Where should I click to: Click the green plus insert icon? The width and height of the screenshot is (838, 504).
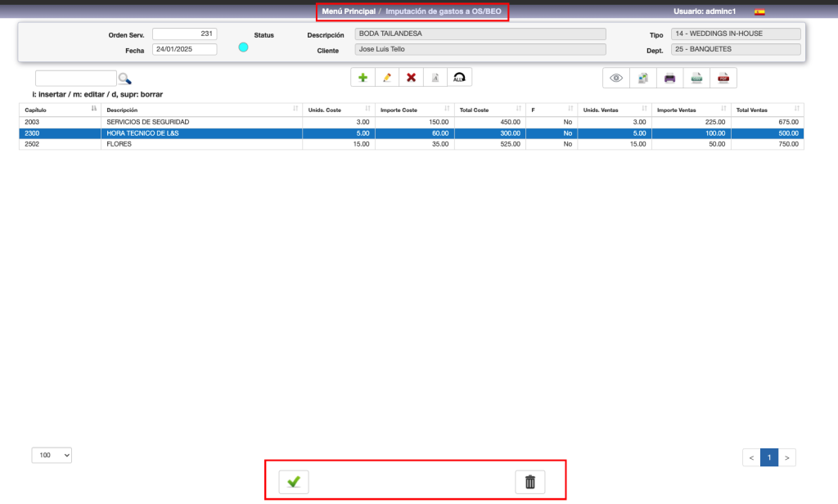363,78
